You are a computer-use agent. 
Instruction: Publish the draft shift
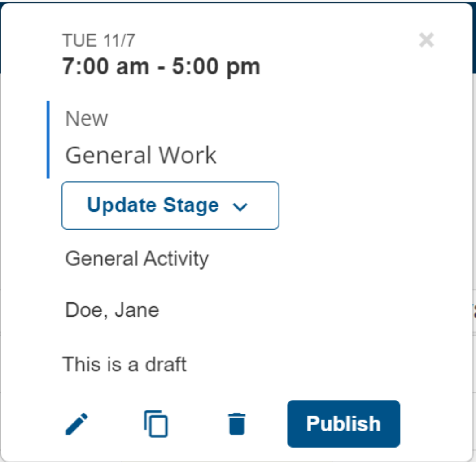point(343,424)
